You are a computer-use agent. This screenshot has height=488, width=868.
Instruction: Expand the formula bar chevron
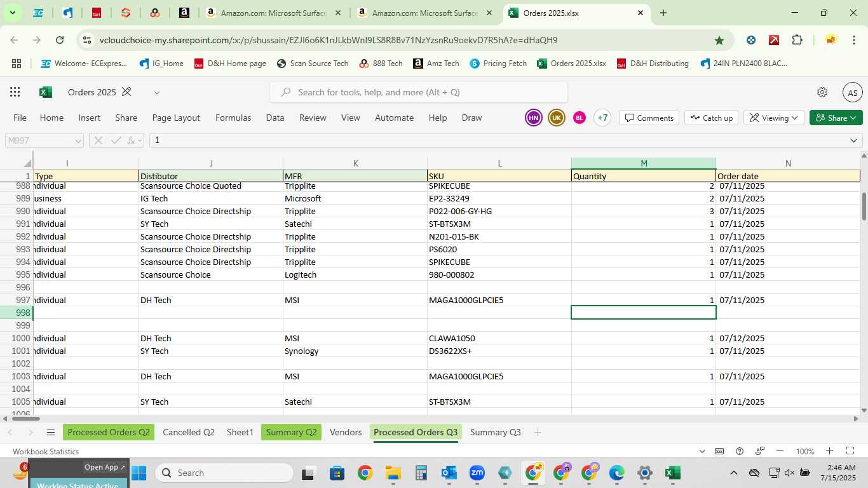pyautogui.click(x=853, y=140)
